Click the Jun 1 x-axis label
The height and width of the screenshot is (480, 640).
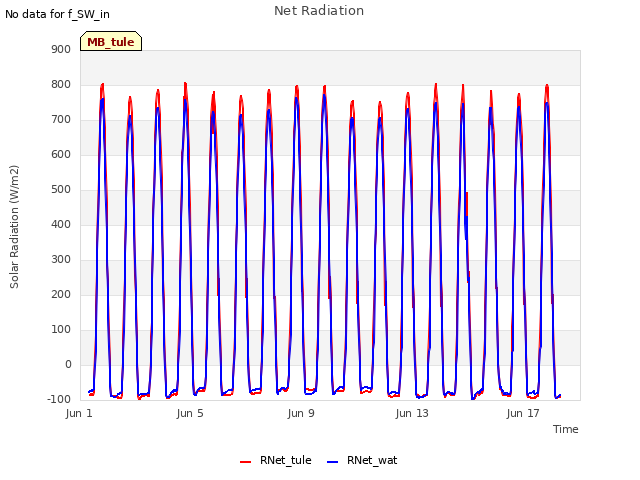pyautogui.click(x=79, y=413)
